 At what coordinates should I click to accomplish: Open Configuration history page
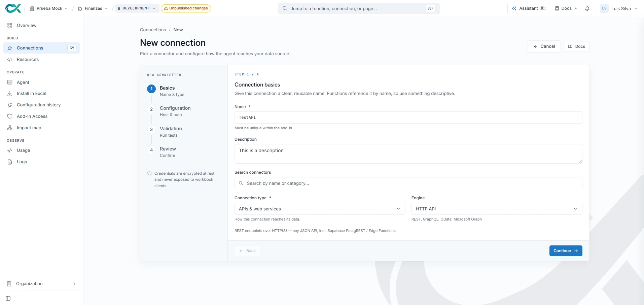pyautogui.click(x=41, y=105)
